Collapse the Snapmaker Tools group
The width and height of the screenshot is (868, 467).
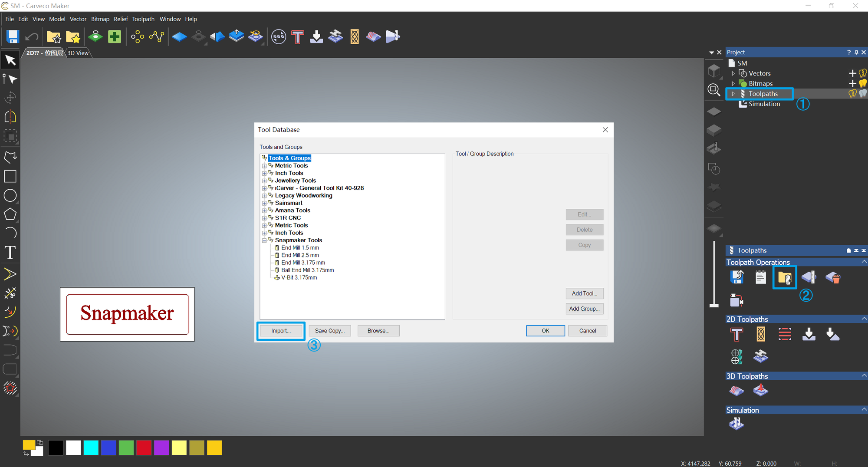pyautogui.click(x=264, y=240)
